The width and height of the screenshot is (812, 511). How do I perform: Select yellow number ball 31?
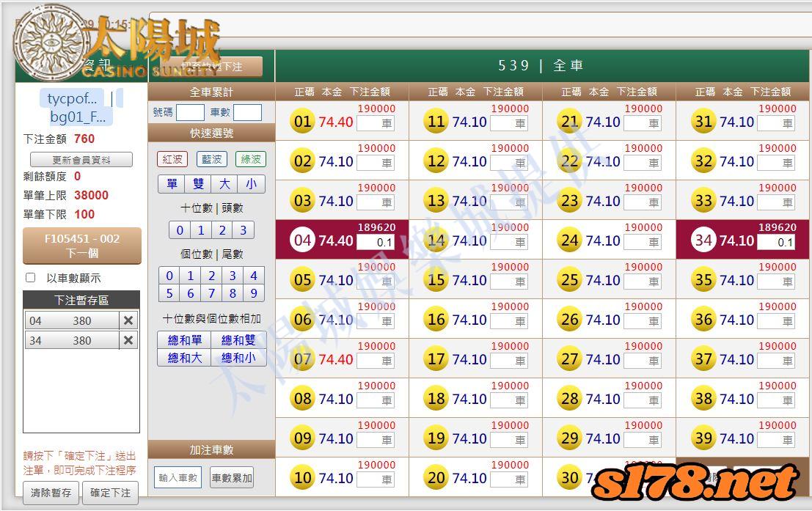click(703, 121)
